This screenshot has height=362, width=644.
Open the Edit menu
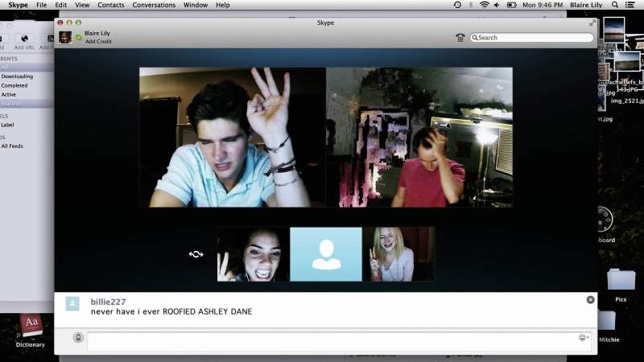(x=61, y=5)
